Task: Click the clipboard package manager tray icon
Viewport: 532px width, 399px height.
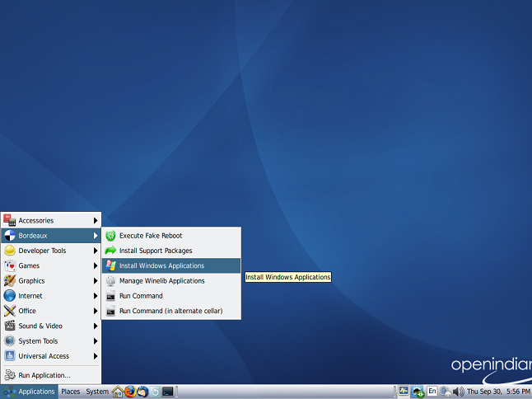Action: (x=446, y=392)
